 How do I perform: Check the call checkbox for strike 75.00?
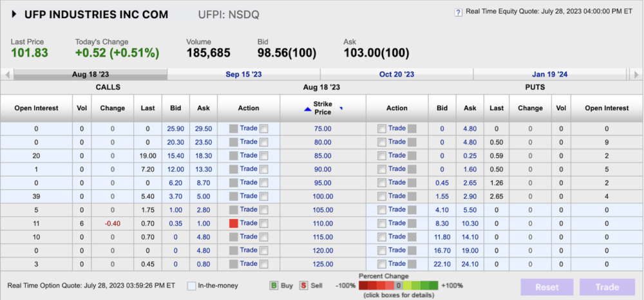(263, 129)
